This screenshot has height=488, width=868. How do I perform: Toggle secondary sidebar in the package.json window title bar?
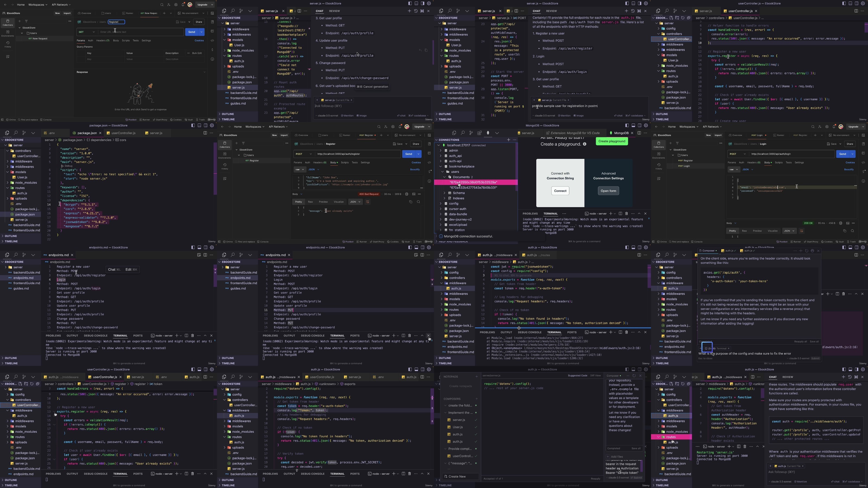tap(206, 125)
